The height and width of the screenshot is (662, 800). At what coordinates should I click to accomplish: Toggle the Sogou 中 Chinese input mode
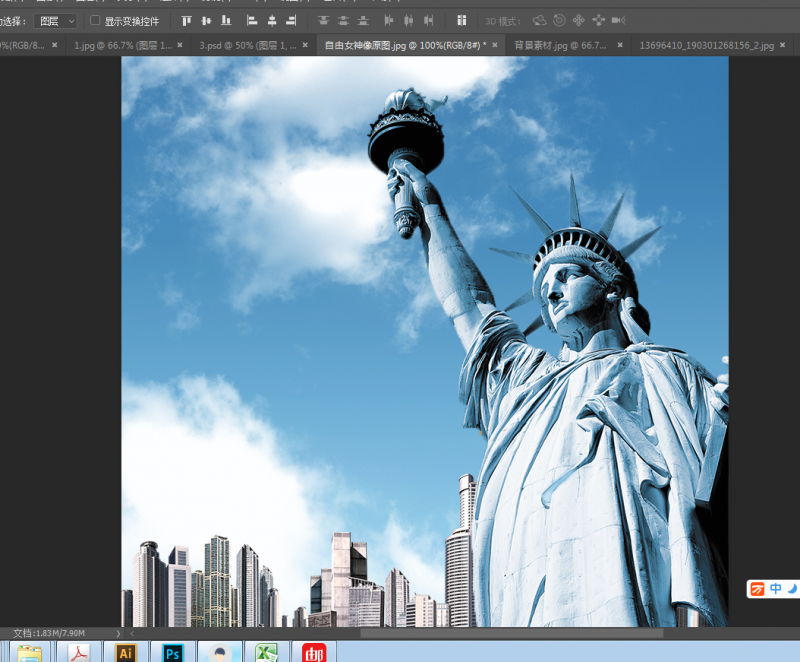(775, 589)
